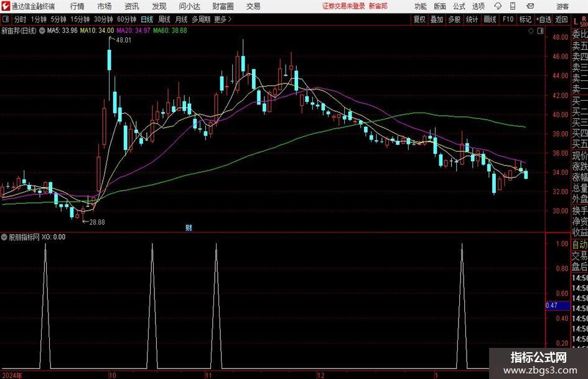Viewport: 588px width, 379px height.
Task: Click the 返回 back button
Action: (x=561, y=19)
